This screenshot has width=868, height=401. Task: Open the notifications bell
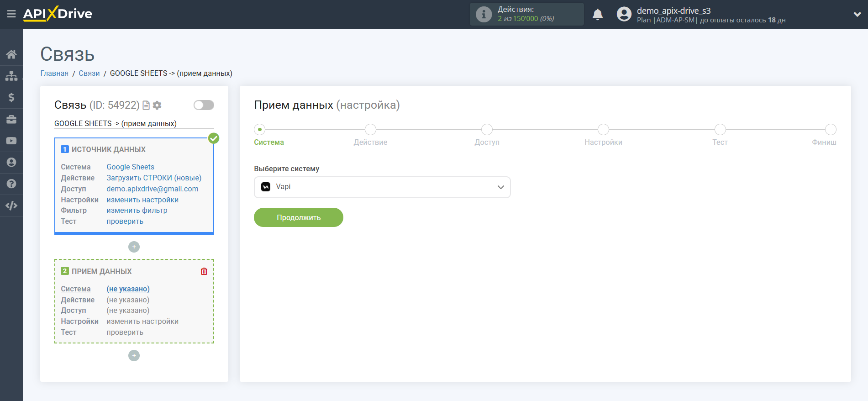point(598,15)
